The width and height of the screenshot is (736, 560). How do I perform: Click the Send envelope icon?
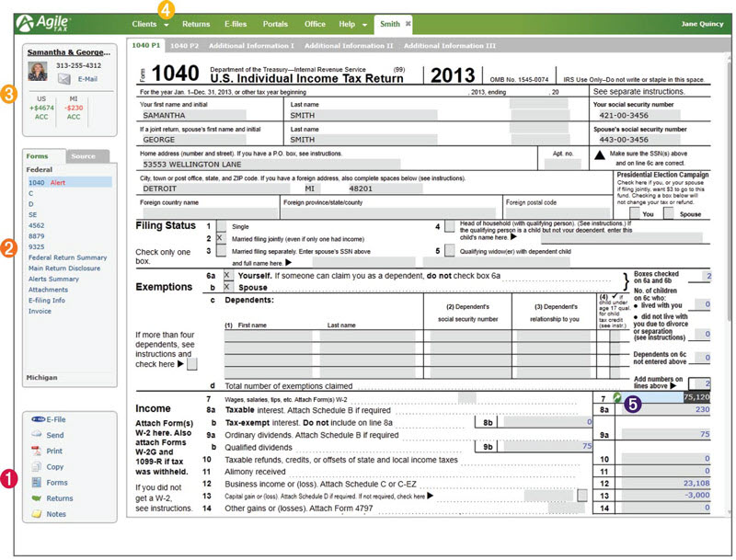coord(37,435)
